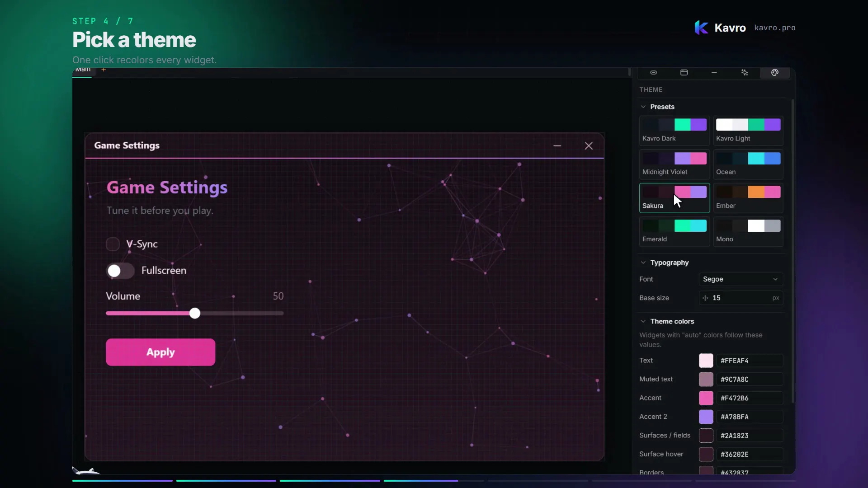868x488 pixels.
Task: Minimize the Game Settings preview window
Action: tap(557, 145)
